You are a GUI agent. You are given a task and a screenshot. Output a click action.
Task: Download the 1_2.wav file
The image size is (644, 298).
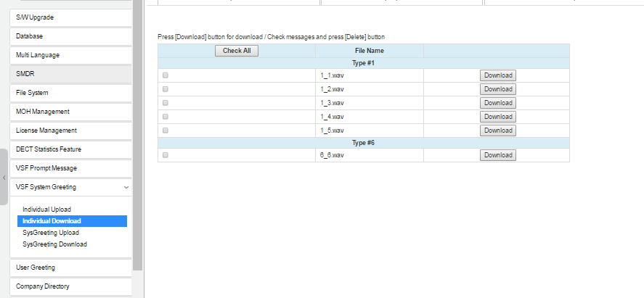[498, 89]
